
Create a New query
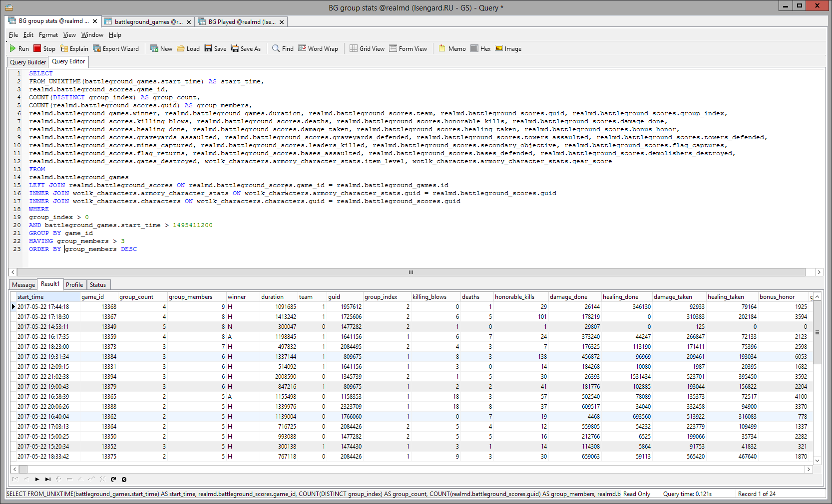161,48
